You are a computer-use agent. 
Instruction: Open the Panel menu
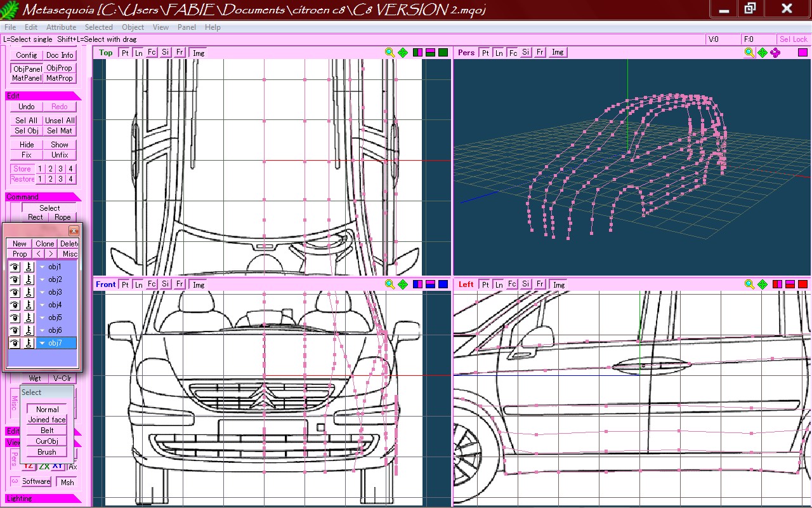187,27
